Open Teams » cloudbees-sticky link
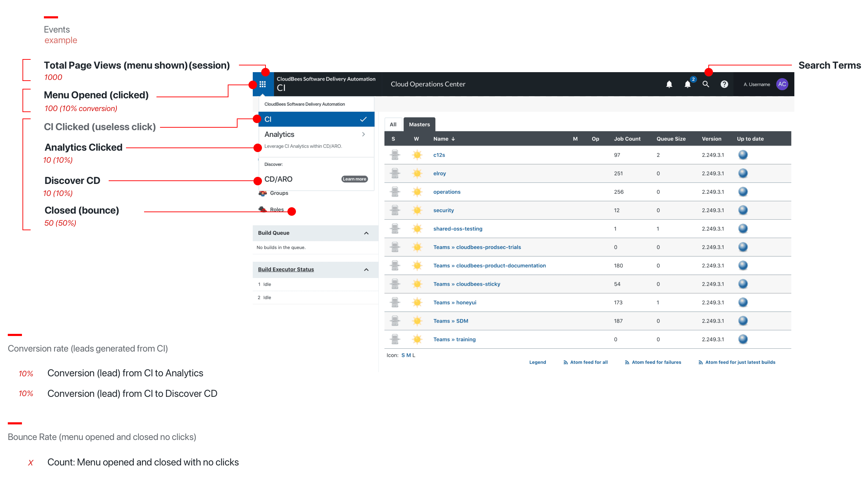Image resolution: width=868 pixels, height=481 pixels. pos(467,284)
